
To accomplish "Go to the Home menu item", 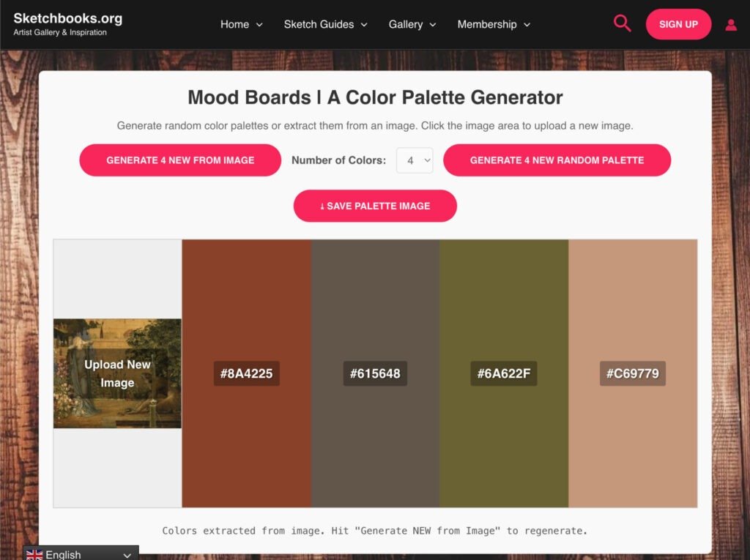I will pyautogui.click(x=234, y=24).
